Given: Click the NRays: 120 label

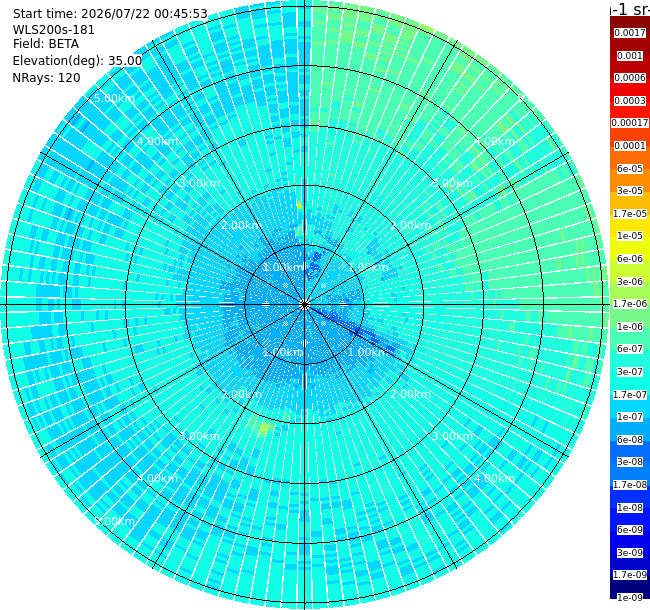Looking at the screenshot, I should click(x=46, y=78).
